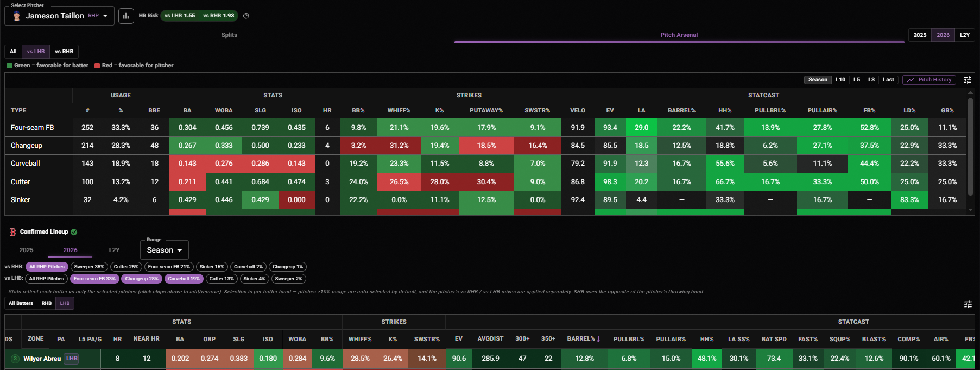Click the Four-seam FB LA value 29.0

(641, 128)
